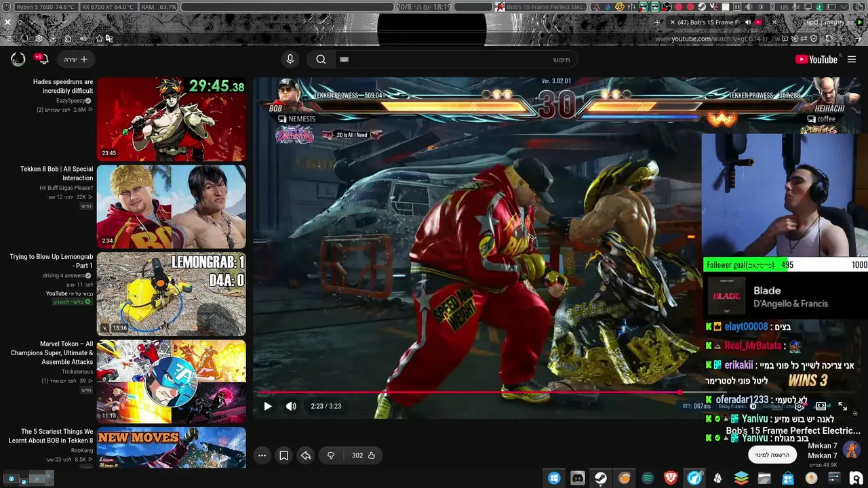Play the paused YouTube video
The width and height of the screenshot is (868, 488).
(x=268, y=407)
